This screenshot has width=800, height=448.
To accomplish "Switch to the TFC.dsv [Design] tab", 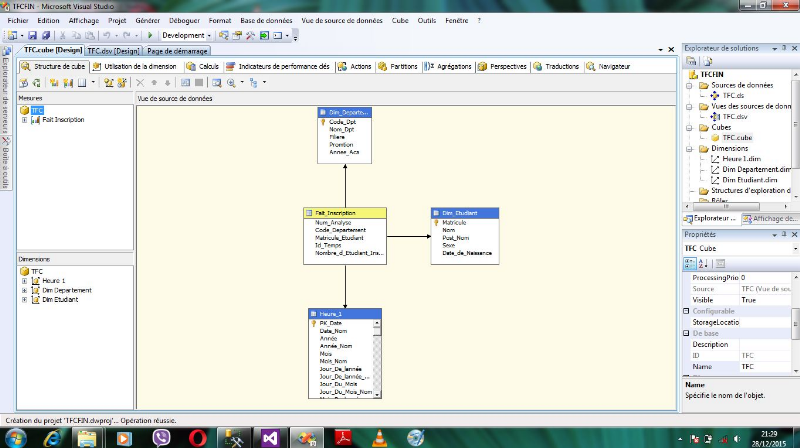I will tap(113, 50).
